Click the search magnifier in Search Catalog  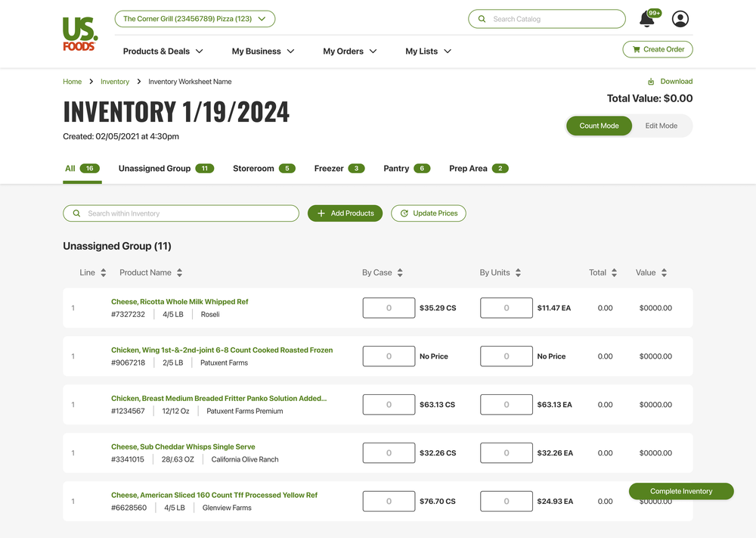point(482,18)
